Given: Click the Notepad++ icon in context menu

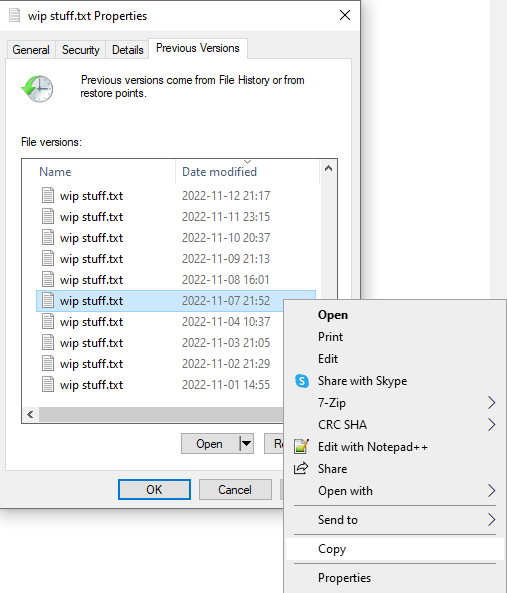Looking at the screenshot, I should coord(302,447).
